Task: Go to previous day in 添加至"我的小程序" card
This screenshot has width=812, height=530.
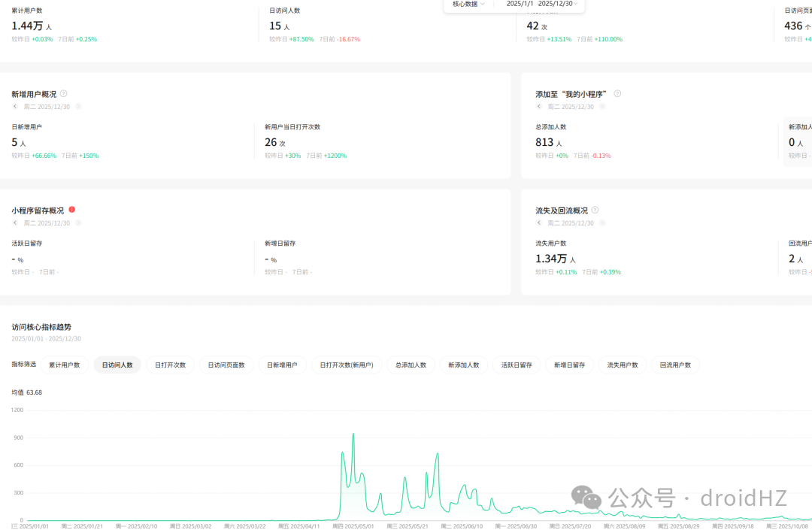Action: point(539,107)
